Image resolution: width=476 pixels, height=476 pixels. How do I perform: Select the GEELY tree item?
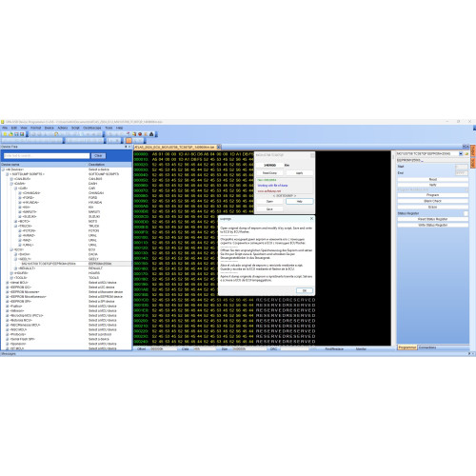coord(25,259)
